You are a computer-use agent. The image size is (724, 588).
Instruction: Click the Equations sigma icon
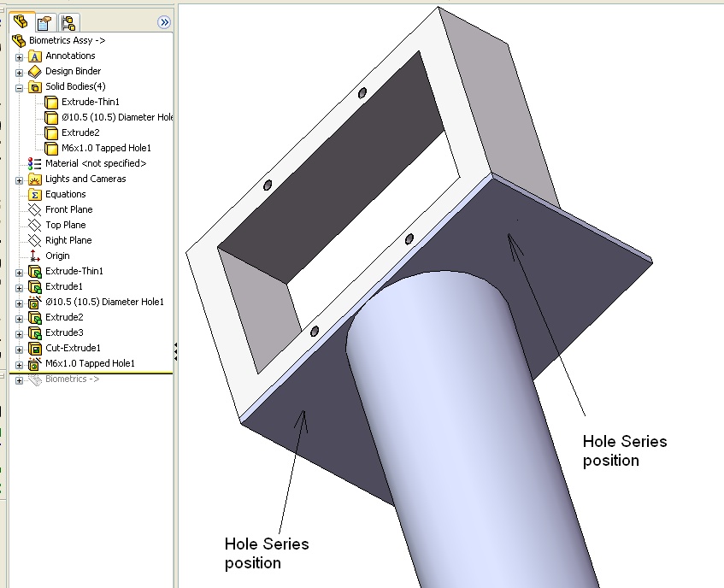click(35, 194)
